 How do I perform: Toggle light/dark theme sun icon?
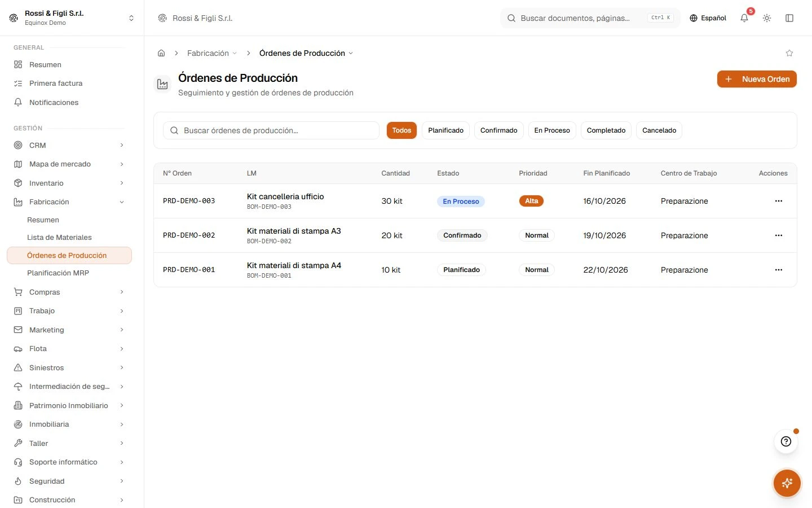[x=767, y=18]
